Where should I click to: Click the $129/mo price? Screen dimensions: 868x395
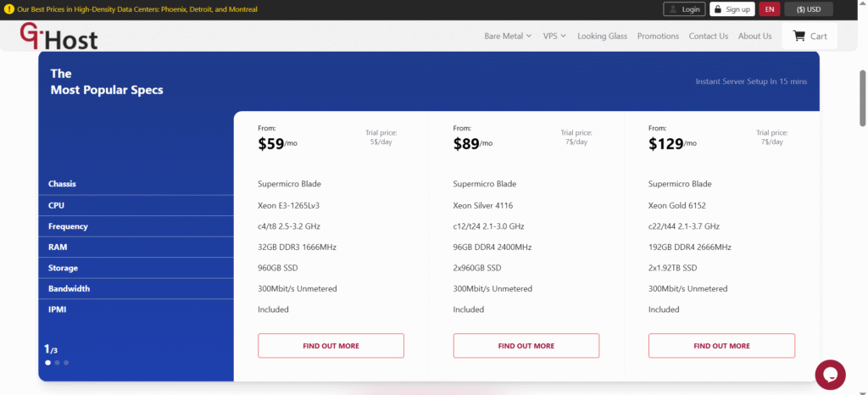[x=672, y=144]
